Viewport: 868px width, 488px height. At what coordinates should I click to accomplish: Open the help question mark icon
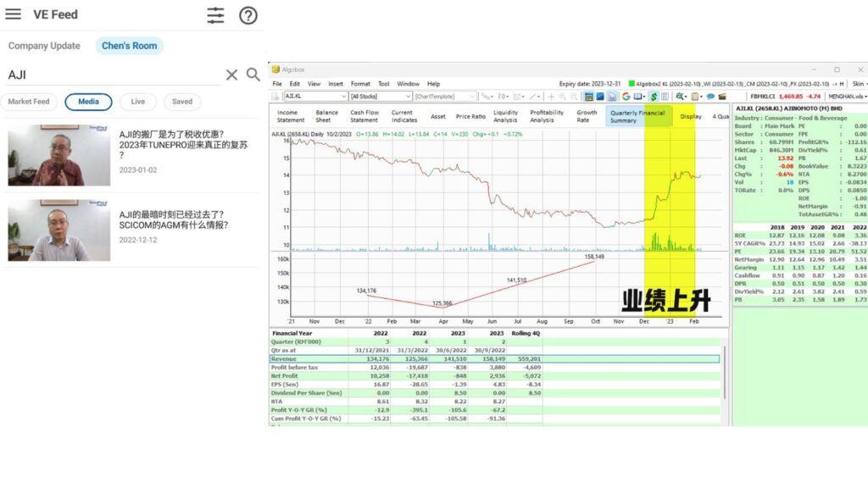[x=248, y=15]
